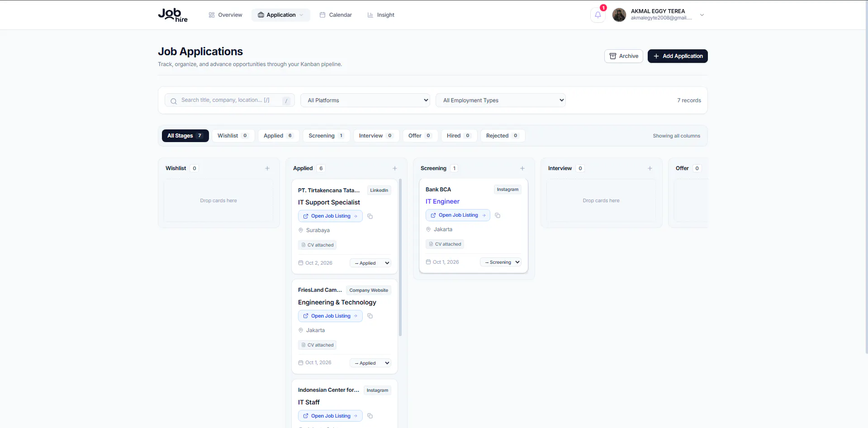Open Job Listing for IT Engineer
Image resolution: width=868 pixels, height=428 pixels.
(458, 215)
